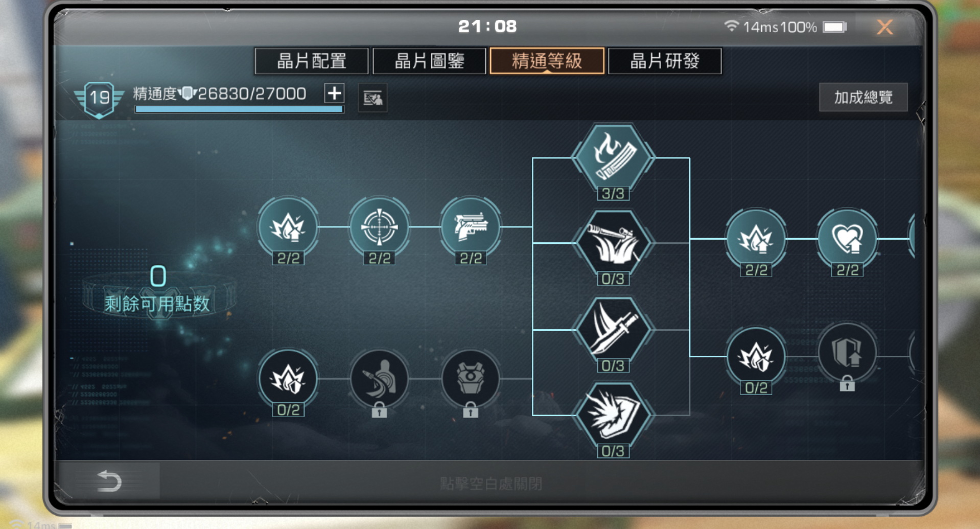Screen dimensions: 980x529
Task: Open the 晶片研發 tab
Action: coord(665,61)
